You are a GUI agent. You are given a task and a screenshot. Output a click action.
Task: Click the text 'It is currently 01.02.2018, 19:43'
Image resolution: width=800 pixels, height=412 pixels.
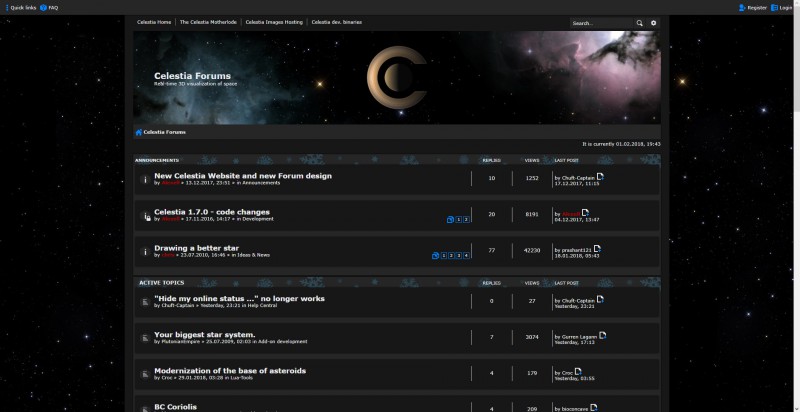click(x=621, y=144)
